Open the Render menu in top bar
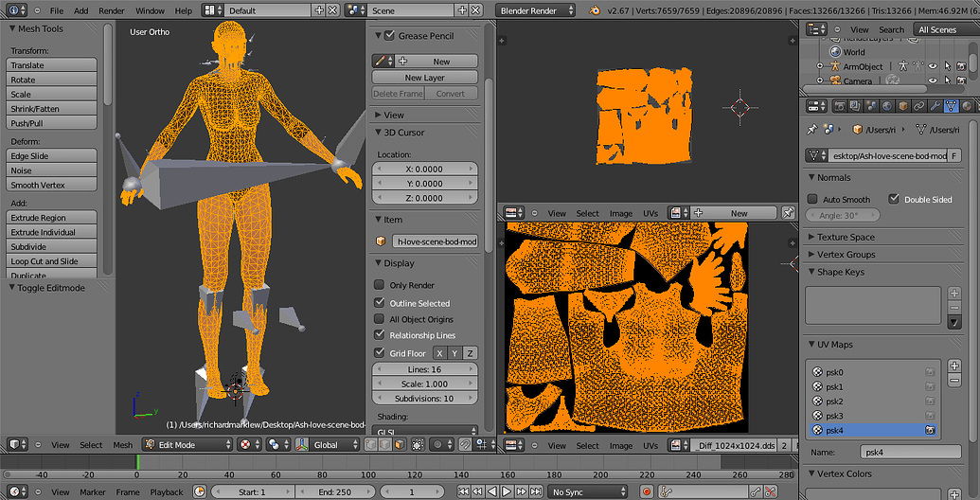Viewport: 980px width, 500px height. click(x=112, y=10)
